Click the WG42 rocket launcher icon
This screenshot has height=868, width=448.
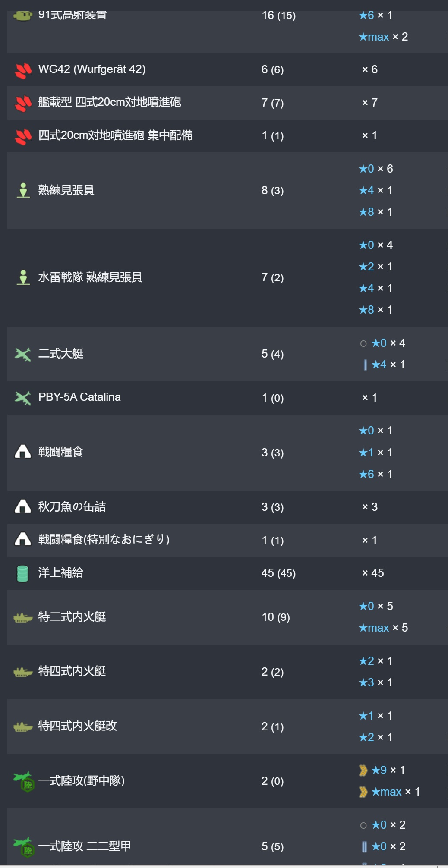coord(23,70)
